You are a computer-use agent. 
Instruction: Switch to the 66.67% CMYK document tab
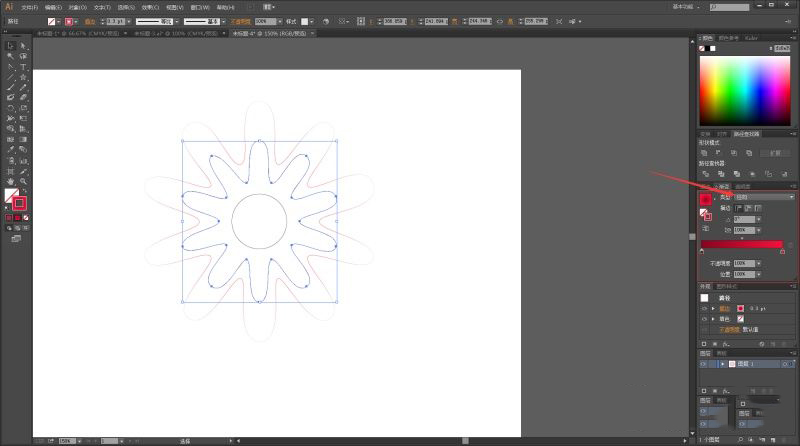coord(78,33)
